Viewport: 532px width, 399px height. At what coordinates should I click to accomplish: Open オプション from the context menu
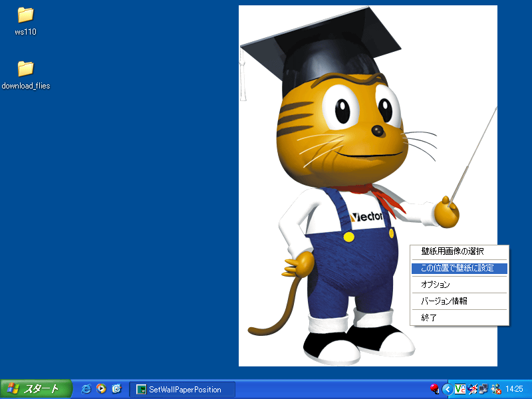[x=459, y=285]
